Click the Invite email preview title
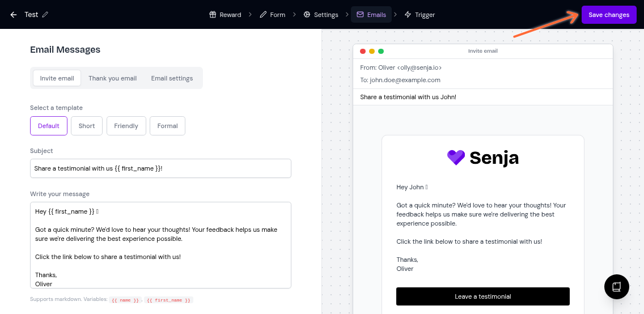Image resolution: width=644 pixels, height=314 pixels. (482, 51)
